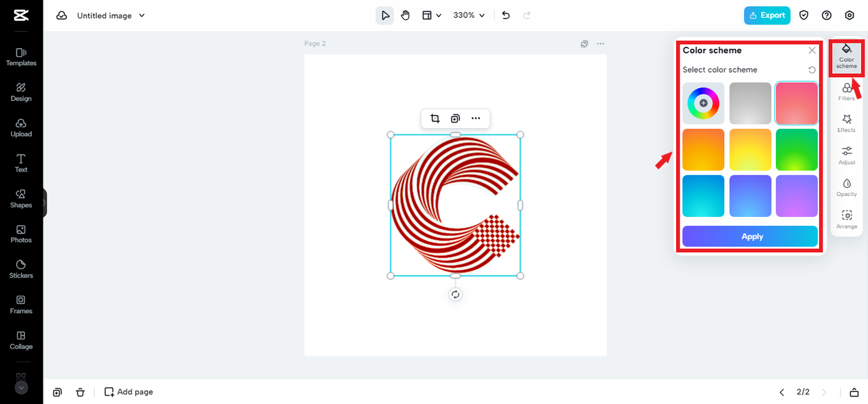Open the settings gear icon

point(850,15)
